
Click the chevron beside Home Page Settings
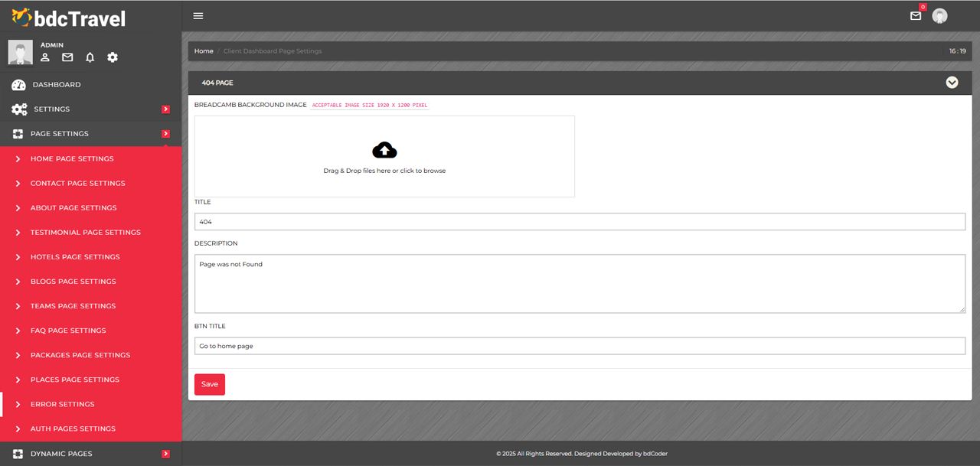pyautogui.click(x=18, y=159)
